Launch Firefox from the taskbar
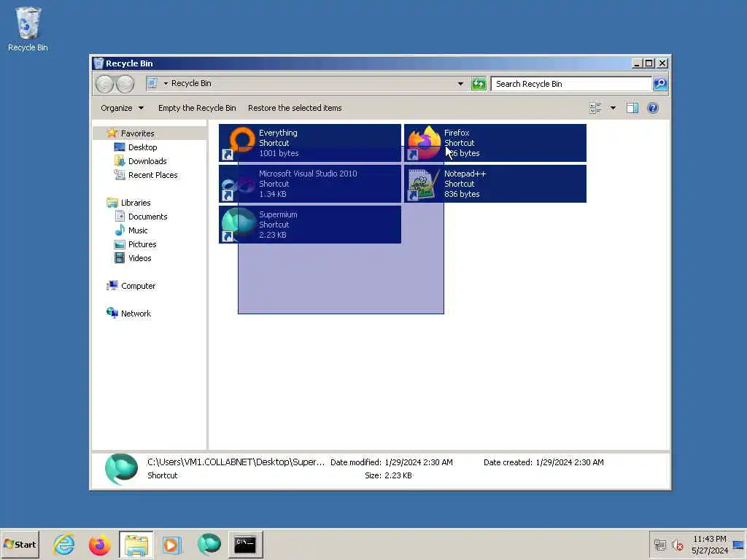747x560 pixels. 99,544
